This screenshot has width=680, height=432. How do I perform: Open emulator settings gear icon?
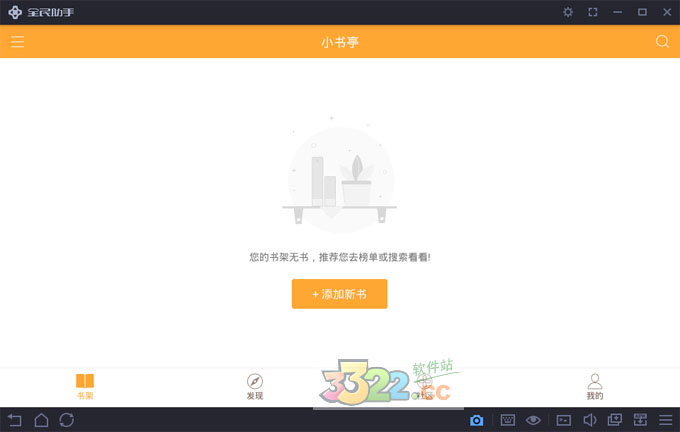(568, 12)
